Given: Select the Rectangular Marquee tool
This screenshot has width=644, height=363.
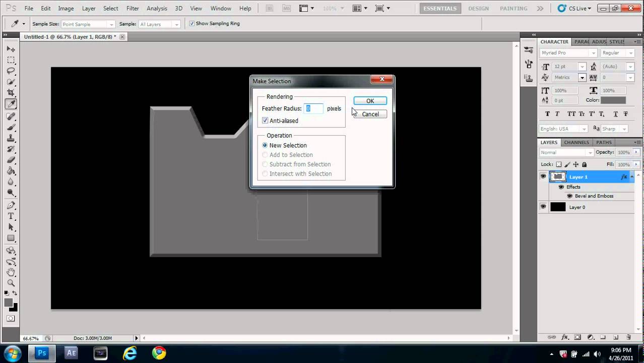Looking at the screenshot, I should coord(11,60).
